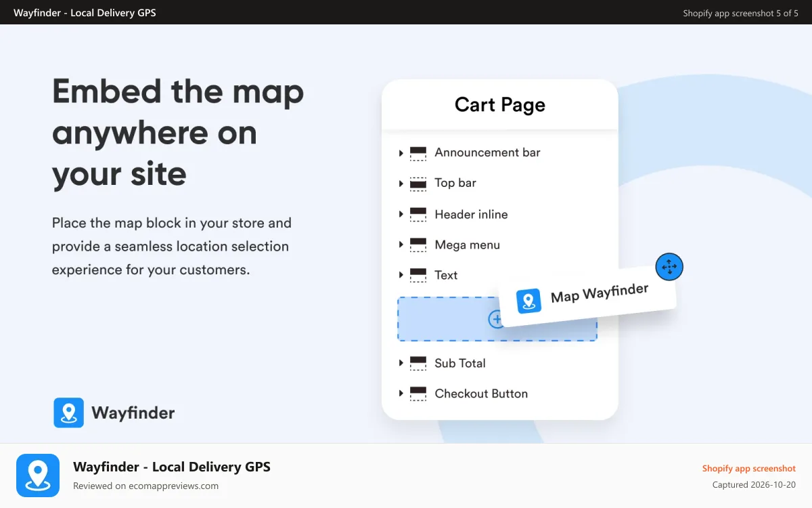Click the Wayfinder brand name text

tap(133, 412)
